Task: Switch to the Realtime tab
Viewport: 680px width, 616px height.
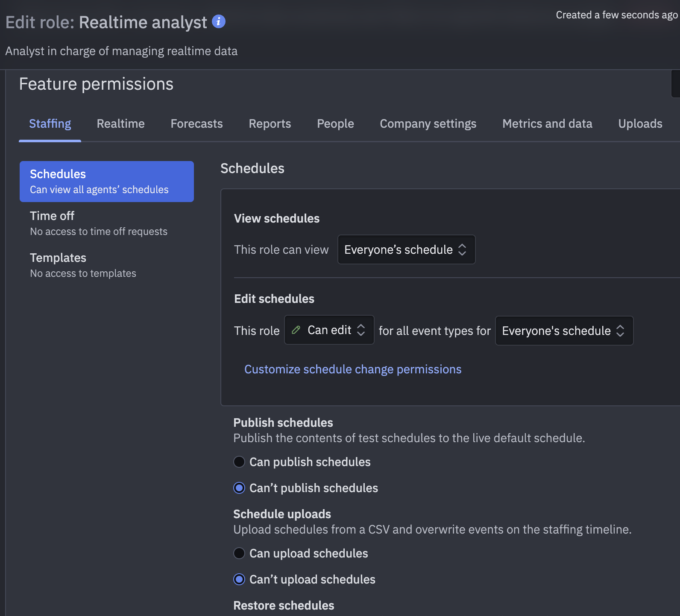Action: [x=121, y=123]
